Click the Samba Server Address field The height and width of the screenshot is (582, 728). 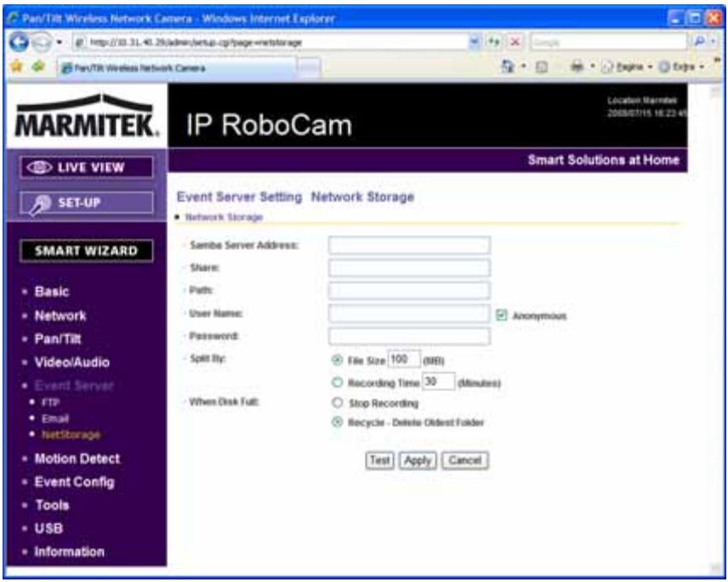(409, 245)
